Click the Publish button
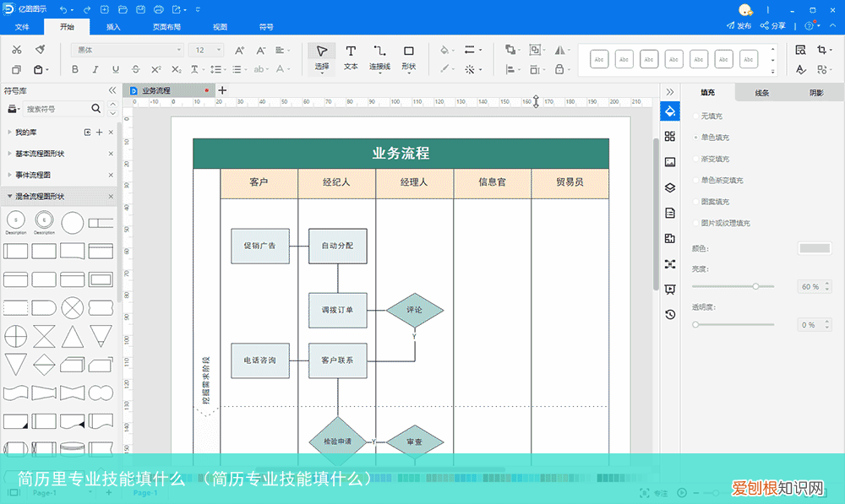The height and width of the screenshot is (504, 845). (x=739, y=26)
